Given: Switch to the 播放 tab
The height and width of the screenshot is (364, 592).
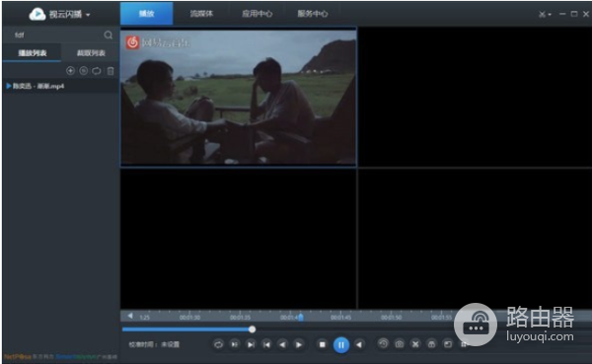Looking at the screenshot, I should pyautogui.click(x=147, y=14).
